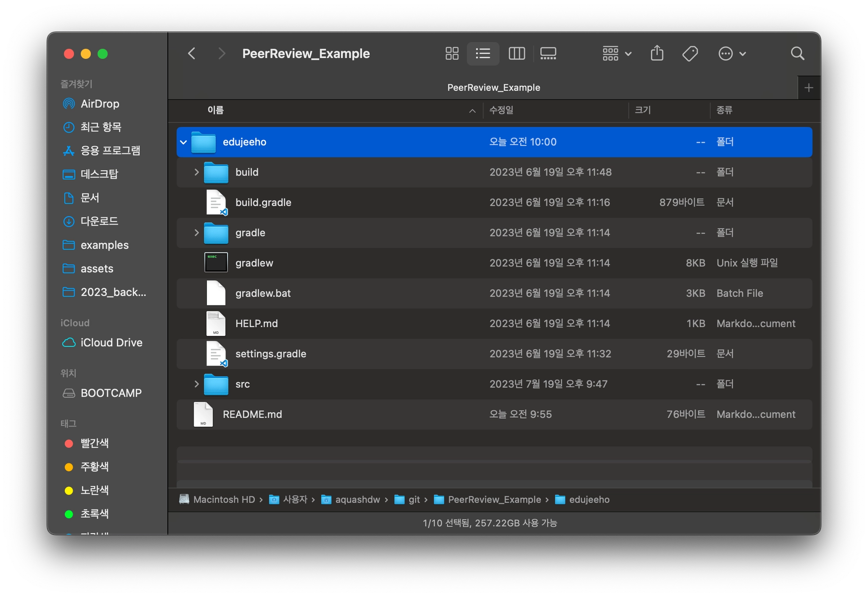
Task: Switch to gallery view
Action: coord(548,53)
